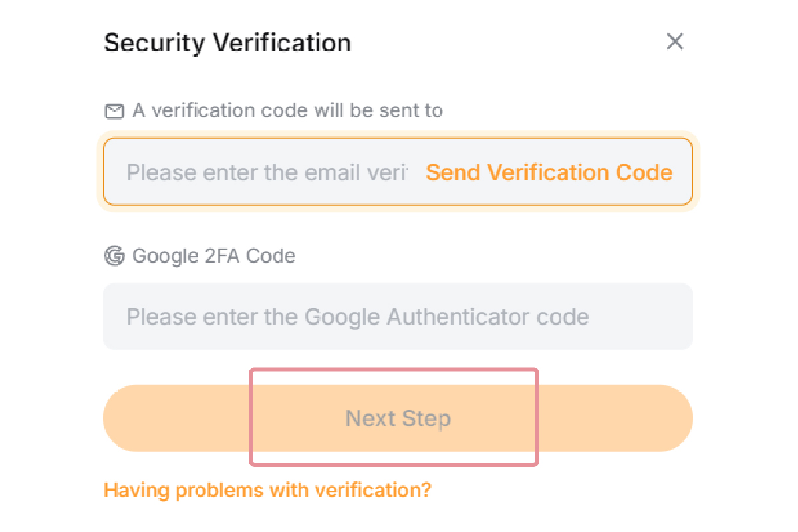Click the envelope icon beside verification label
The image size is (798, 532).
pyautogui.click(x=114, y=111)
